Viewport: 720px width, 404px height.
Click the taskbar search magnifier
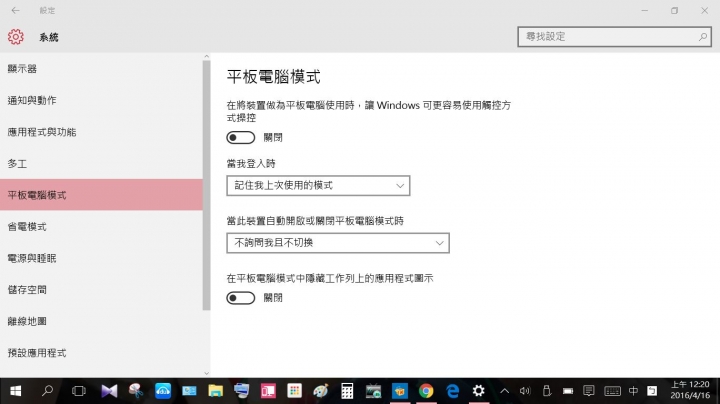(47, 391)
